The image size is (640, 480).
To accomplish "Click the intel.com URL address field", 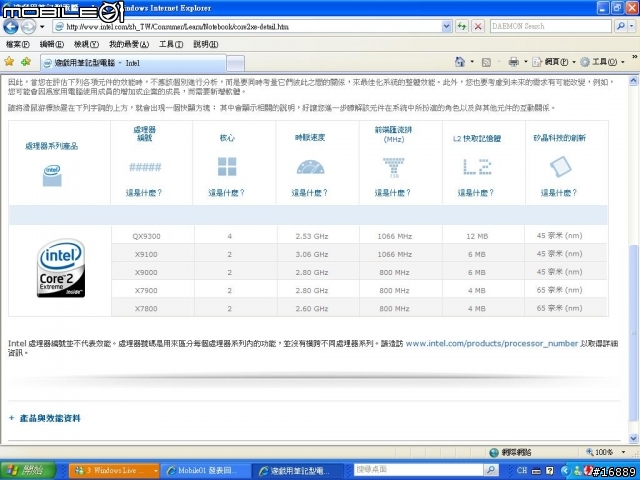I will pos(247,27).
